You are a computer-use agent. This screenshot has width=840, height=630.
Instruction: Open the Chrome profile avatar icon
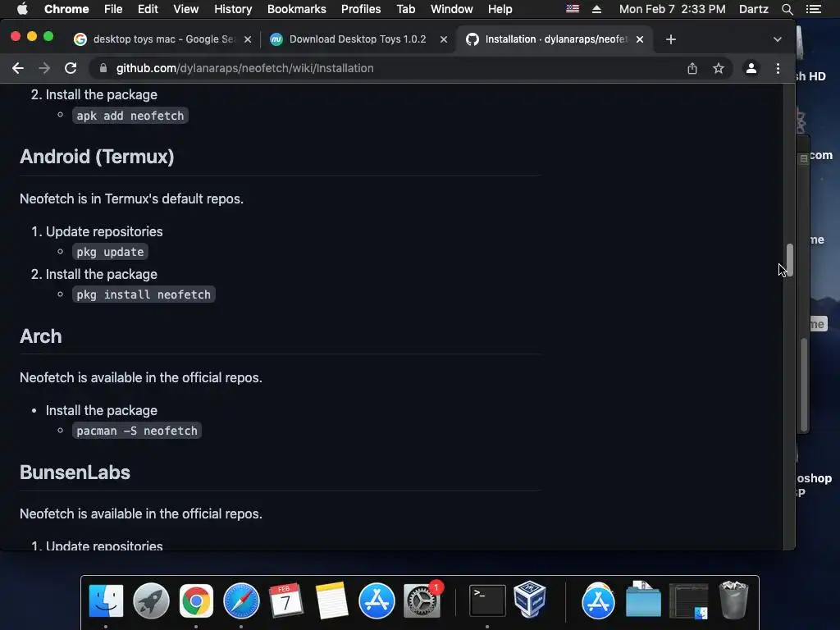751,68
